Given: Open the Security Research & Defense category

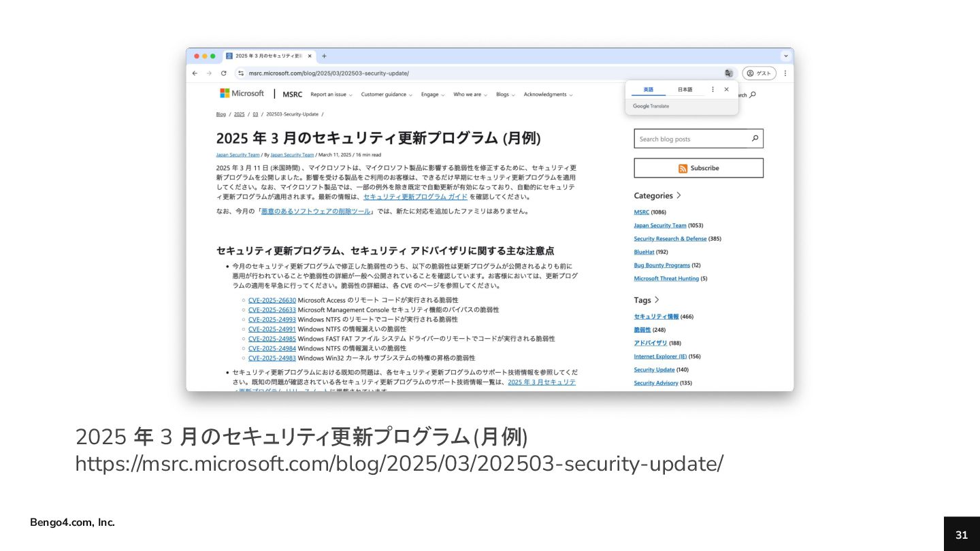Looking at the screenshot, I should click(x=670, y=239).
